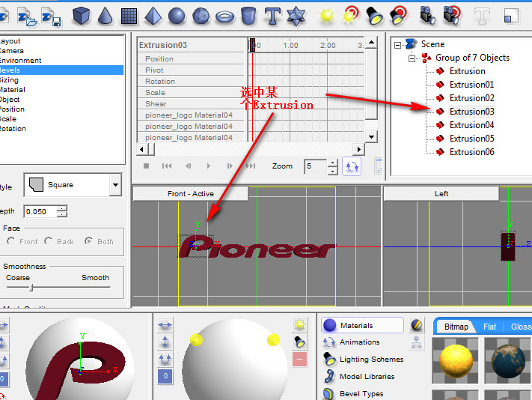The width and height of the screenshot is (532, 400).
Task: Click the open file toolbar icon
Action: tap(27, 17)
